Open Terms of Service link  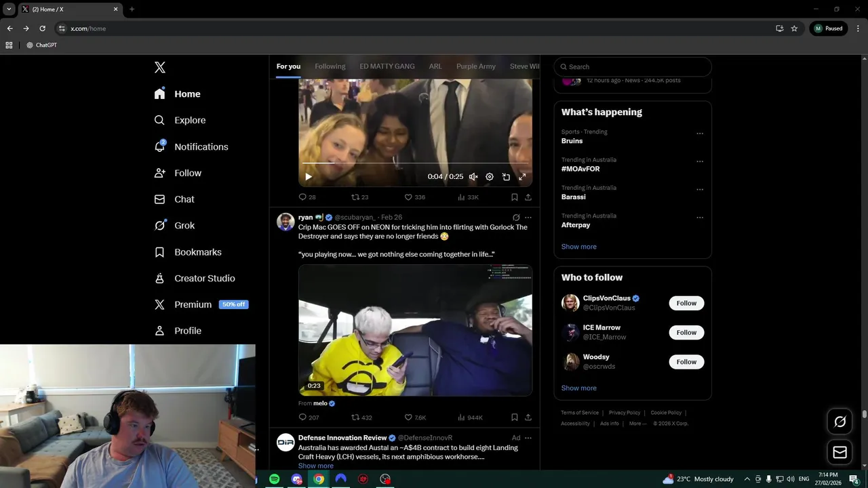click(580, 413)
